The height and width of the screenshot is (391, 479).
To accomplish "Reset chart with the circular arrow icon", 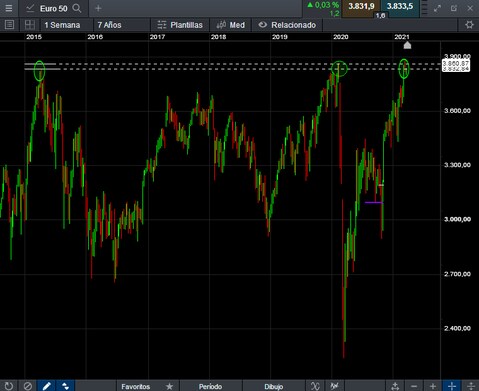I will (9, 386).
